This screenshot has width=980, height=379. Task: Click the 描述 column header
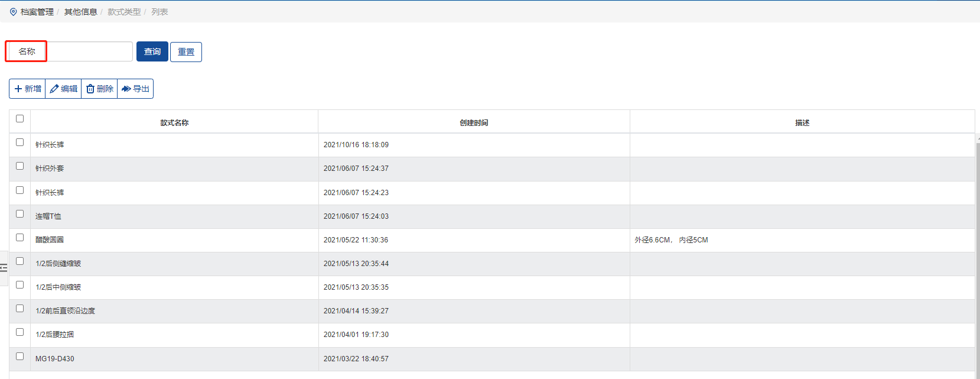coord(802,123)
